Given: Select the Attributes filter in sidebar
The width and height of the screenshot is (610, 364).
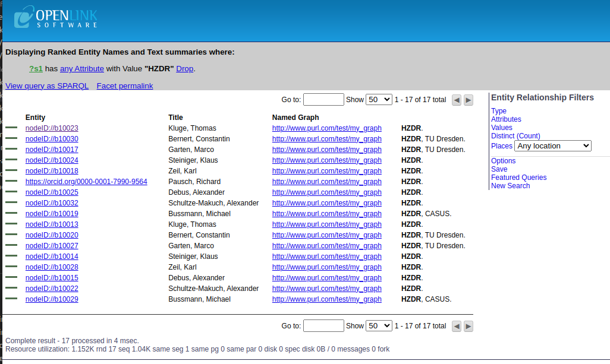Looking at the screenshot, I should pos(506,119).
